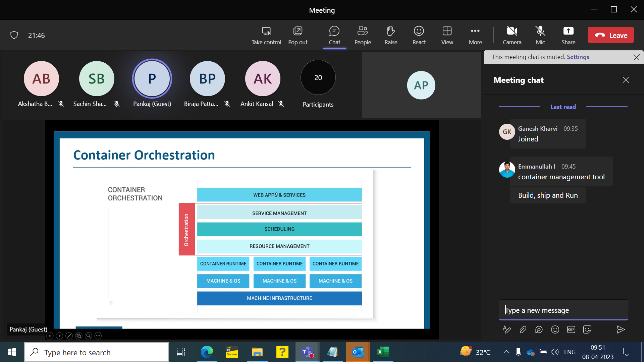Zoom into the slide with magnifier
Image resolution: width=644 pixels, height=362 pixels.
pos(88,336)
